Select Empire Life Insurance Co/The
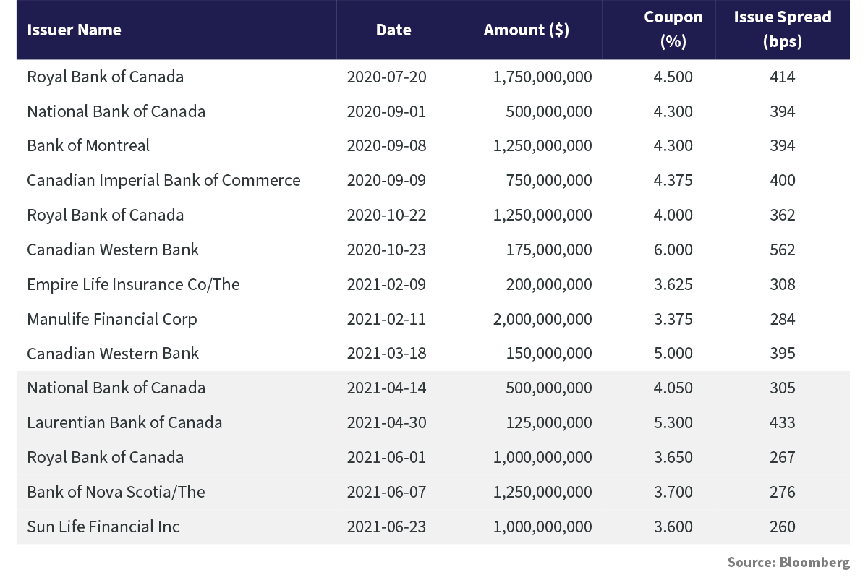Image resolution: width=868 pixels, height=588 pixels. coord(133,284)
